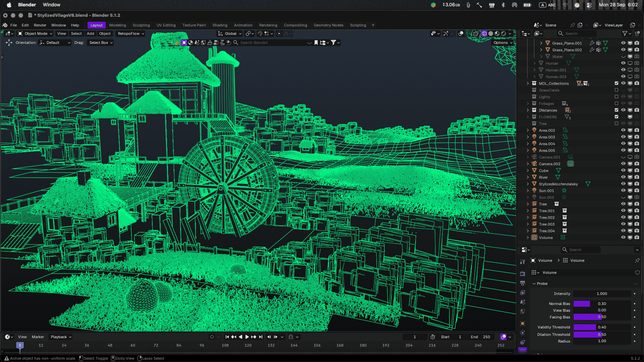
Task: Play the animation forward
Action: 247,337
